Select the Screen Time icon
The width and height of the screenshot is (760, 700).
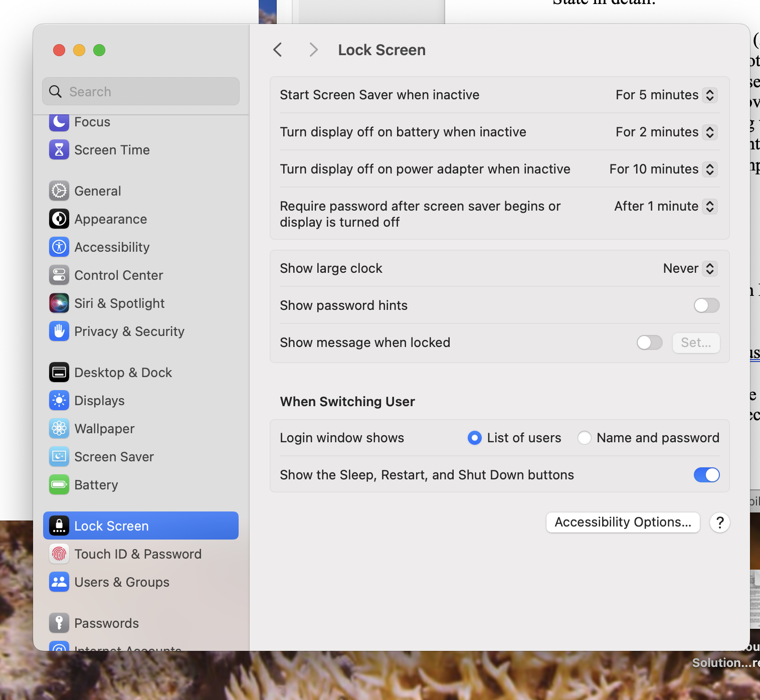click(x=59, y=149)
